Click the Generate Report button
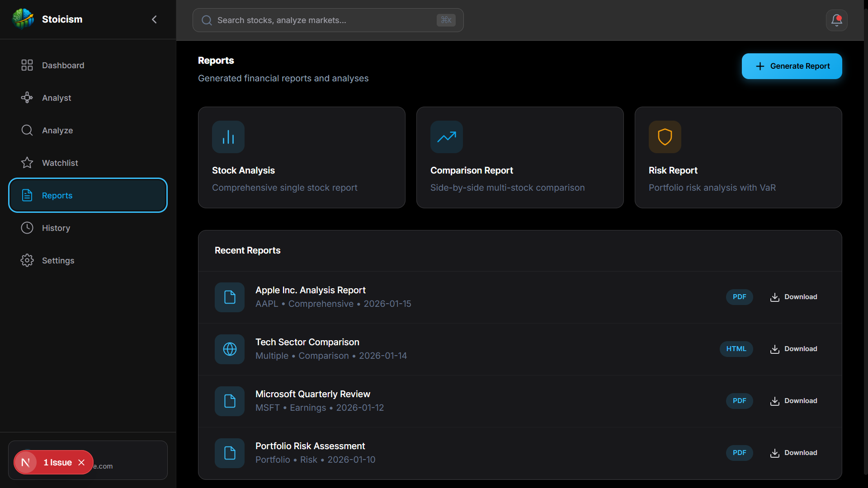 (x=792, y=66)
